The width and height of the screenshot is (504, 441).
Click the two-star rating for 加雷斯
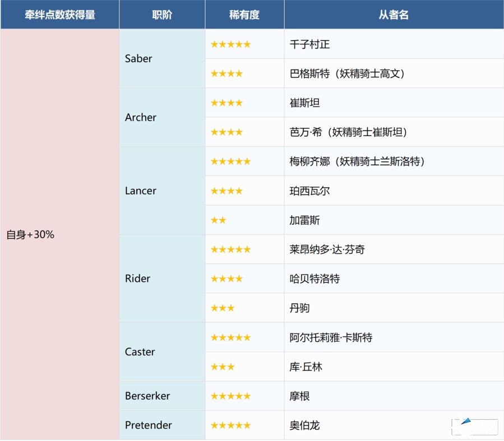click(x=218, y=220)
